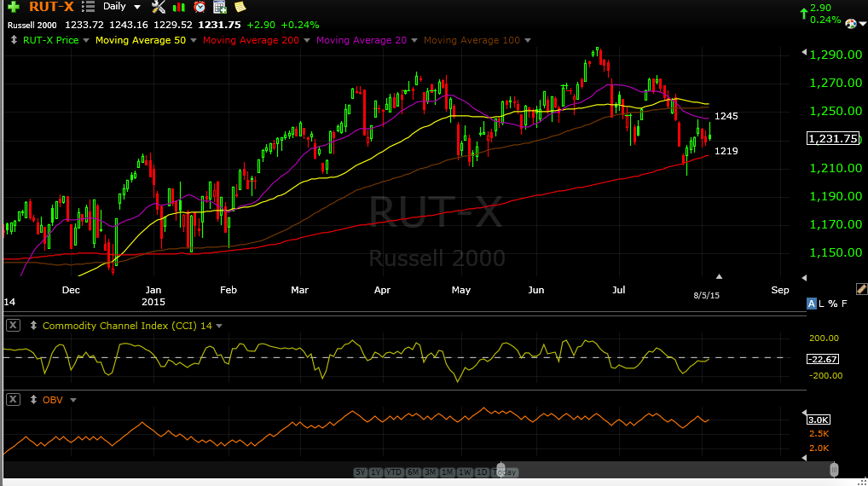Expand the Moving Average 100 dropdown arrow
This screenshot has height=486, width=868.
[528, 40]
